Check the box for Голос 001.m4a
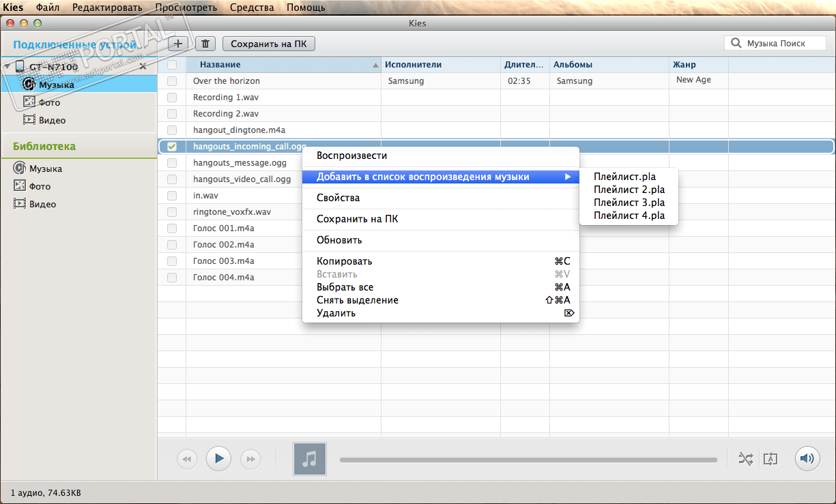 point(172,228)
